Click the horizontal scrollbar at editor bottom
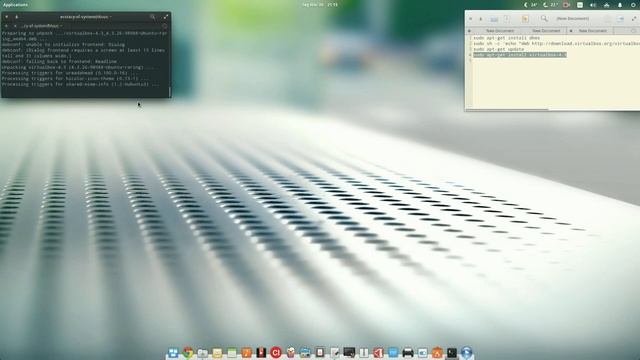This screenshot has height=360, width=640. [507, 109]
